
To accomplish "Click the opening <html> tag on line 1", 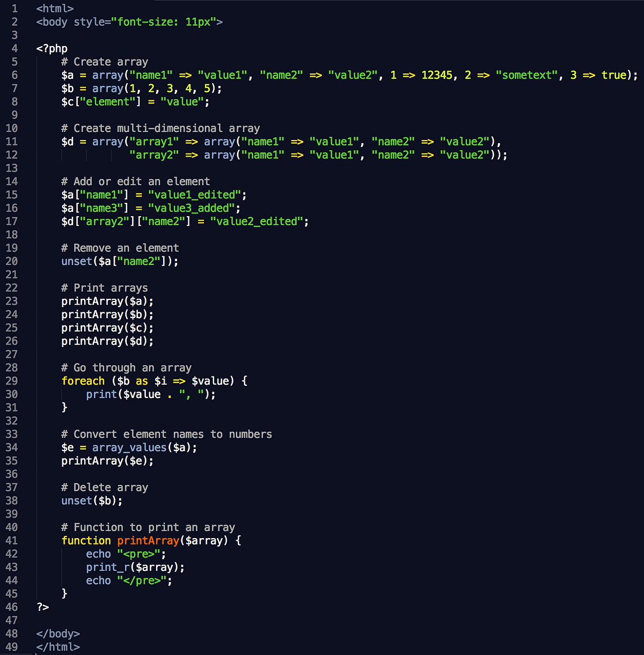I will [55, 9].
